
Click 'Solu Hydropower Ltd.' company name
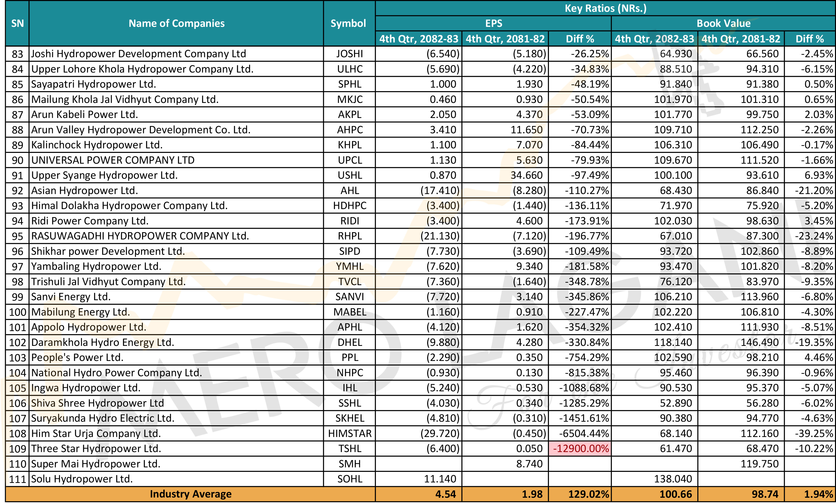tap(82, 479)
